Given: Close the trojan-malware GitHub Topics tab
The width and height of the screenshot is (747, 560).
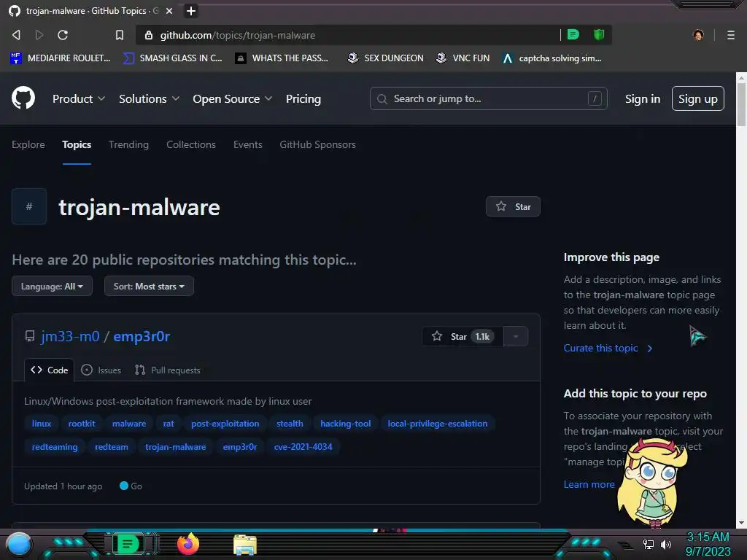Looking at the screenshot, I should [169, 10].
